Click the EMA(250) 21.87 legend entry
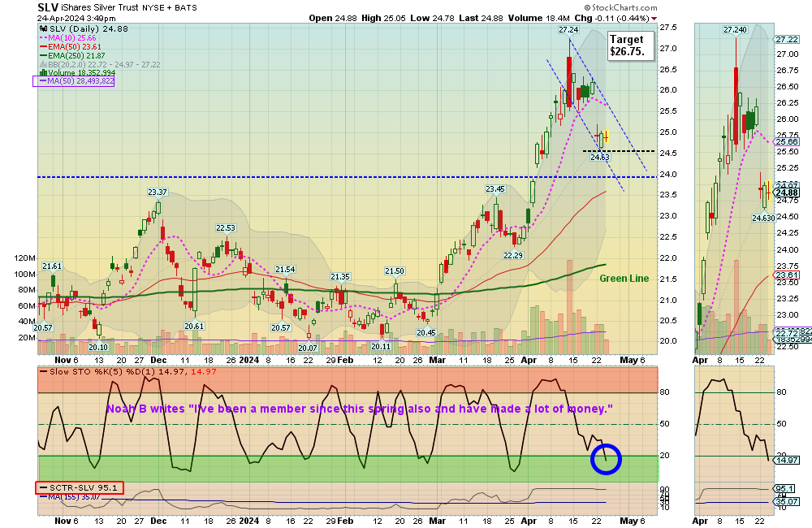Image resolution: width=812 pixels, height=528 pixels. pyautogui.click(x=72, y=55)
